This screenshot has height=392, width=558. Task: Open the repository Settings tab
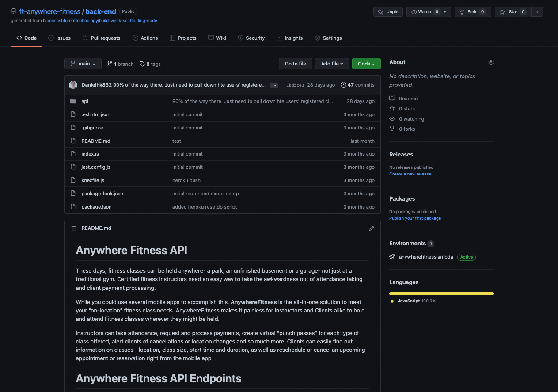pyautogui.click(x=328, y=38)
